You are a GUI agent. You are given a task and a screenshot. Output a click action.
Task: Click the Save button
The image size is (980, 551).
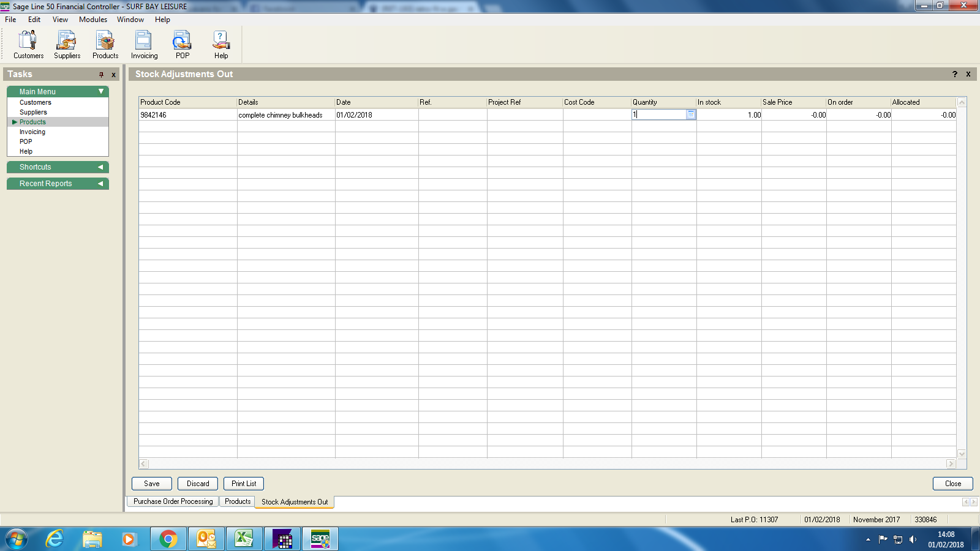(x=152, y=484)
